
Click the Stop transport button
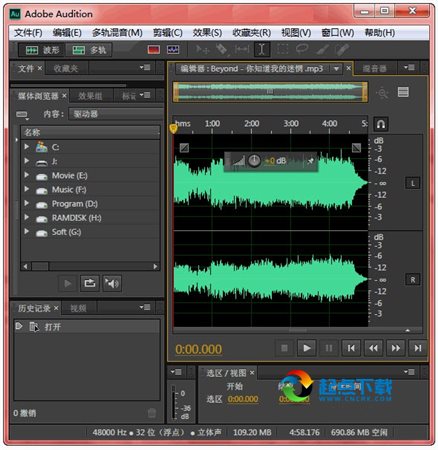click(x=284, y=348)
